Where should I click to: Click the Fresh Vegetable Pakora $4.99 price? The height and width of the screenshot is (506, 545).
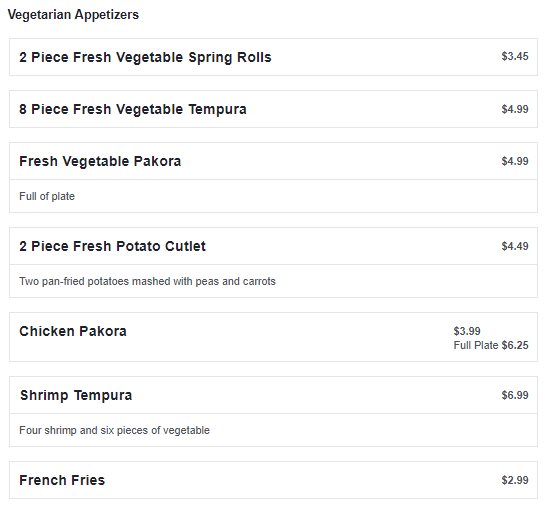(x=515, y=161)
